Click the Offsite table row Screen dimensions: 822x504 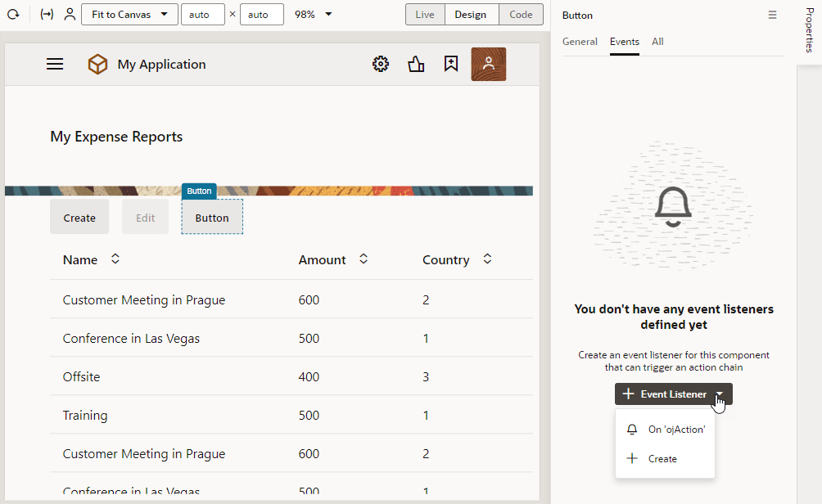[291, 376]
